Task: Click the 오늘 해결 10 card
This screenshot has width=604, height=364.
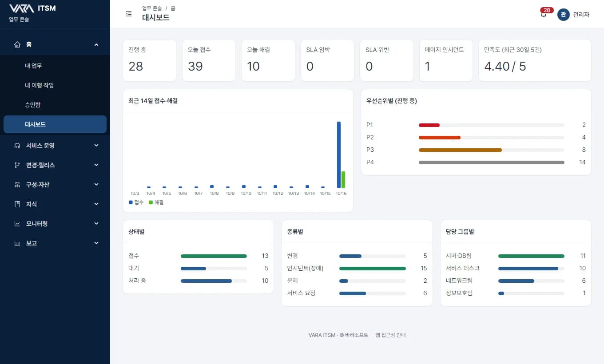Action: [x=268, y=60]
